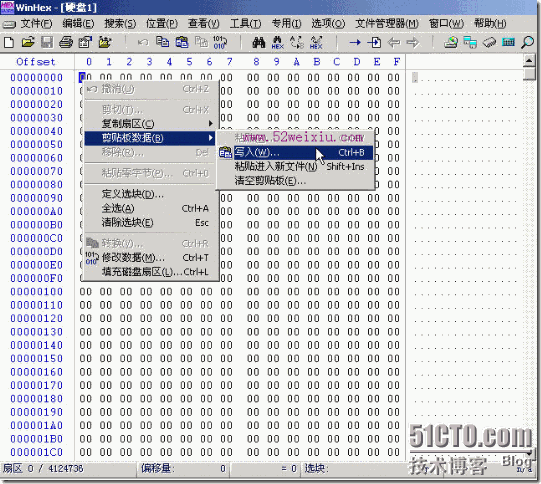Select 清除选块(E) context menu item
541x484 pixels.
click(x=151, y=223)
